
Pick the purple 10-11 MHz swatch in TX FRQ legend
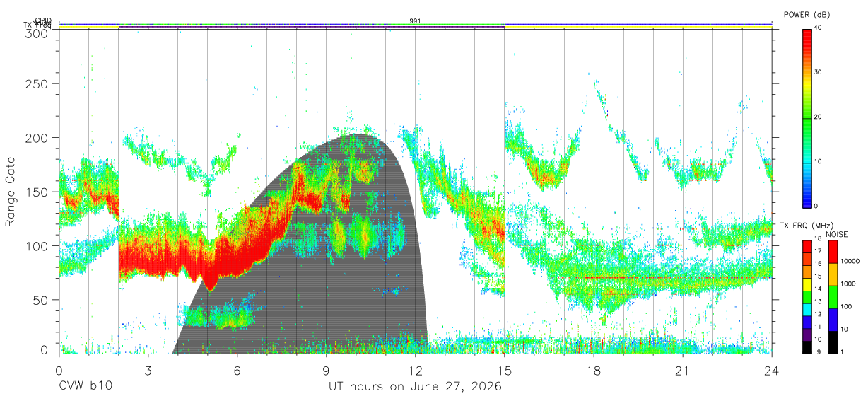click(807, 334)
